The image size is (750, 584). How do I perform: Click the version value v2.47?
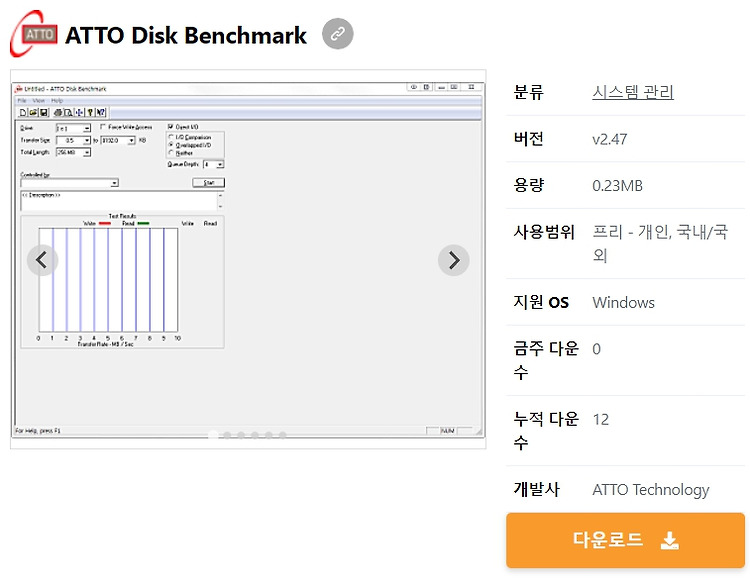click(x=609, y=139)
